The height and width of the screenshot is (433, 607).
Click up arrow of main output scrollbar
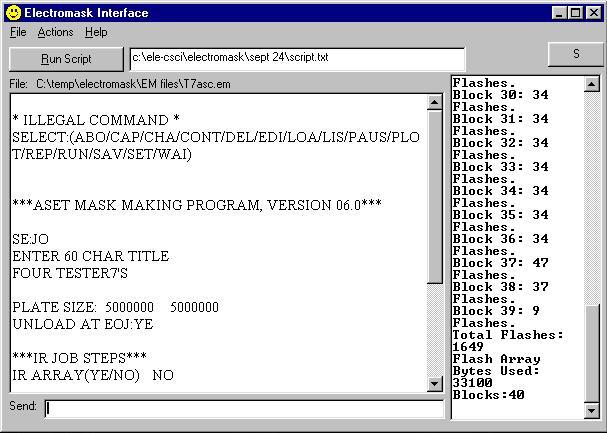(x=434, y=102)
